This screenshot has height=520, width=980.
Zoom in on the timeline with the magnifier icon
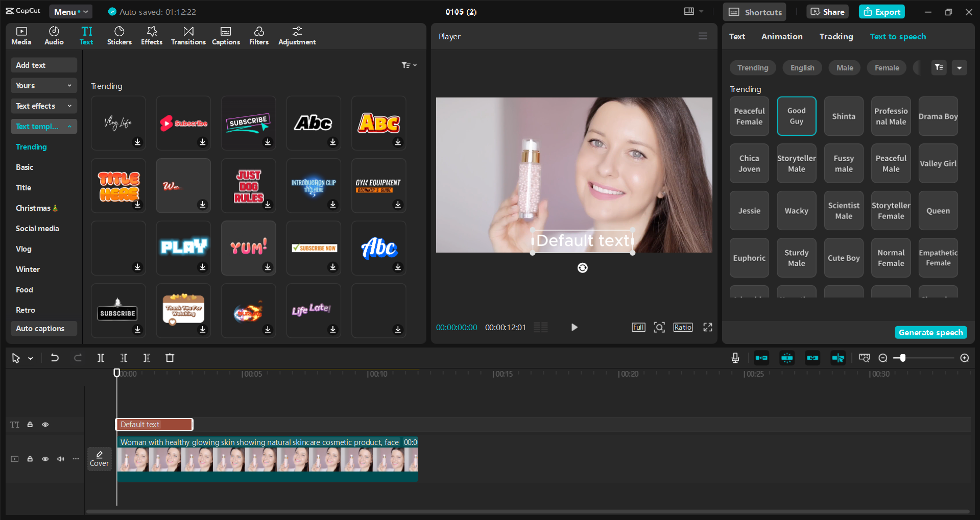[x=965, y=358]
